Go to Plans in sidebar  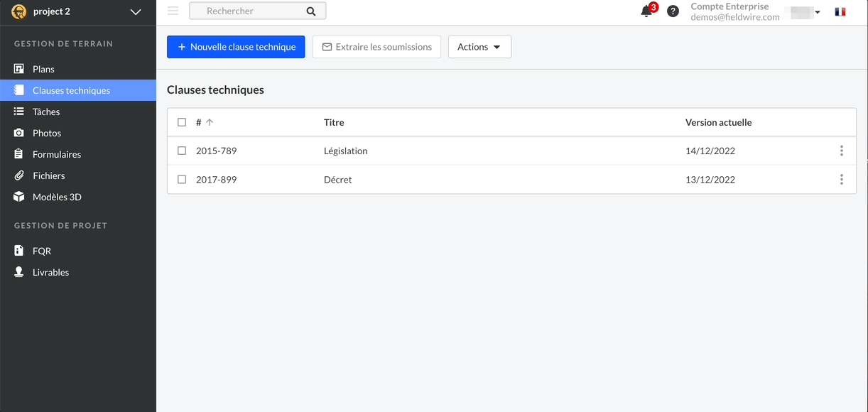coord(78,69)
